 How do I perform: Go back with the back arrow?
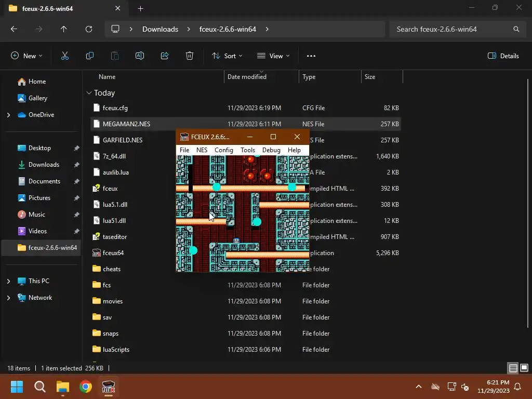pos(14,29)
